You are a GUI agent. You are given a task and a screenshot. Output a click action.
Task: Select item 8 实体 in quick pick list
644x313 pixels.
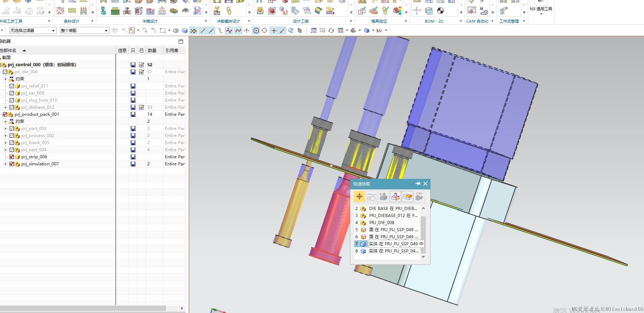click(387, 251)
